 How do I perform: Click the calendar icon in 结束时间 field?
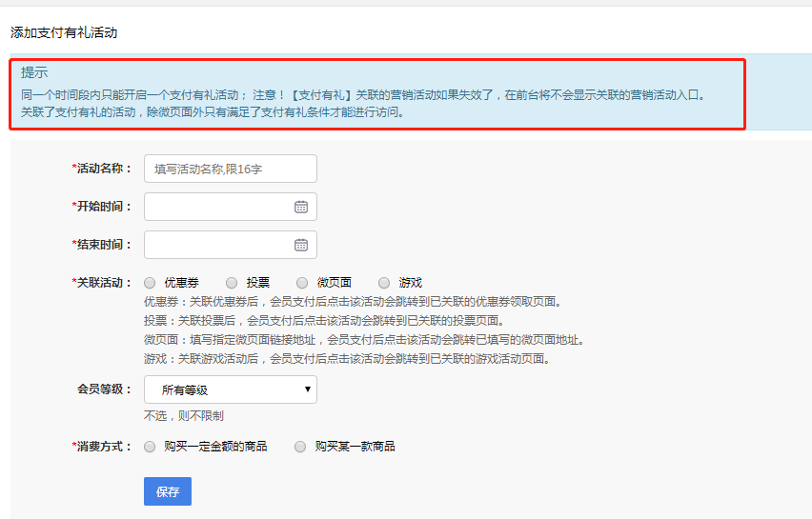pos(301,245)
